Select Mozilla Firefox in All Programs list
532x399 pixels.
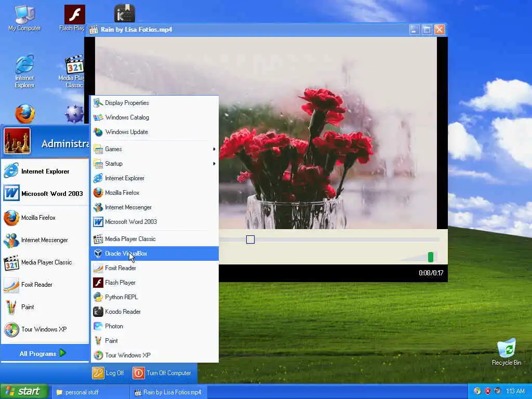(155, 193)
